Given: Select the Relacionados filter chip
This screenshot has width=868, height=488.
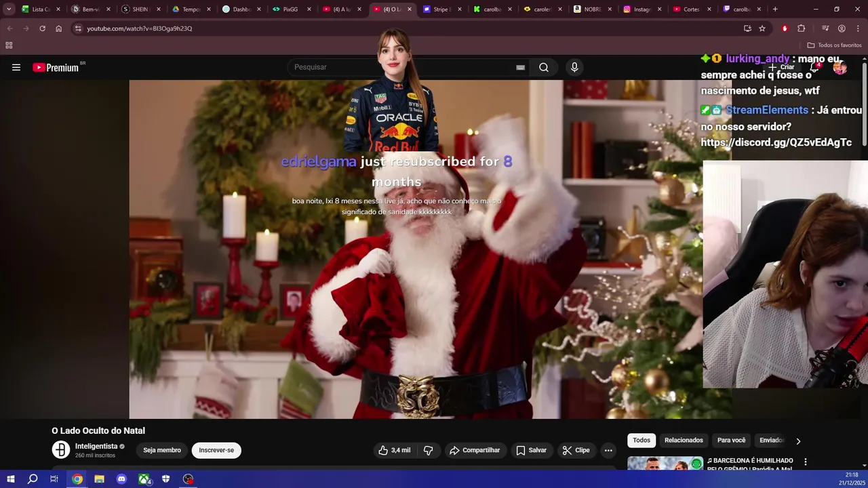Looking at the screenshot, I should tap(684, 441).
